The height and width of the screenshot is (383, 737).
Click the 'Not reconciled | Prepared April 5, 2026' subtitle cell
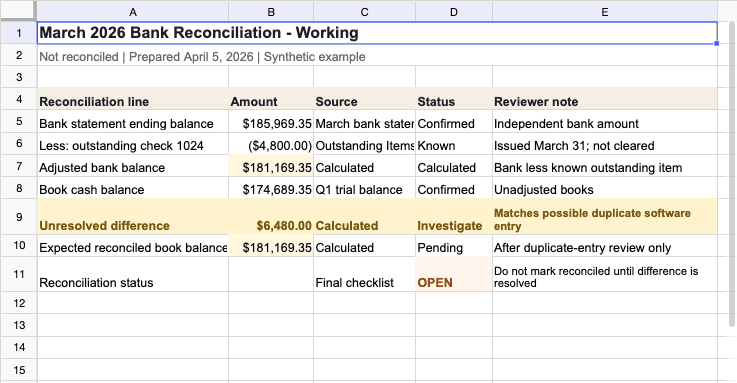click(x=377, y=55)
